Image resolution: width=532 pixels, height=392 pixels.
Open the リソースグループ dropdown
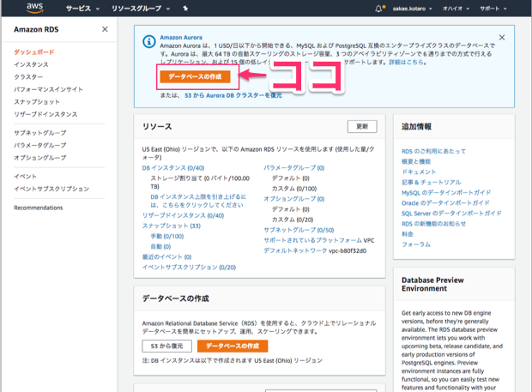click(141, 9)
